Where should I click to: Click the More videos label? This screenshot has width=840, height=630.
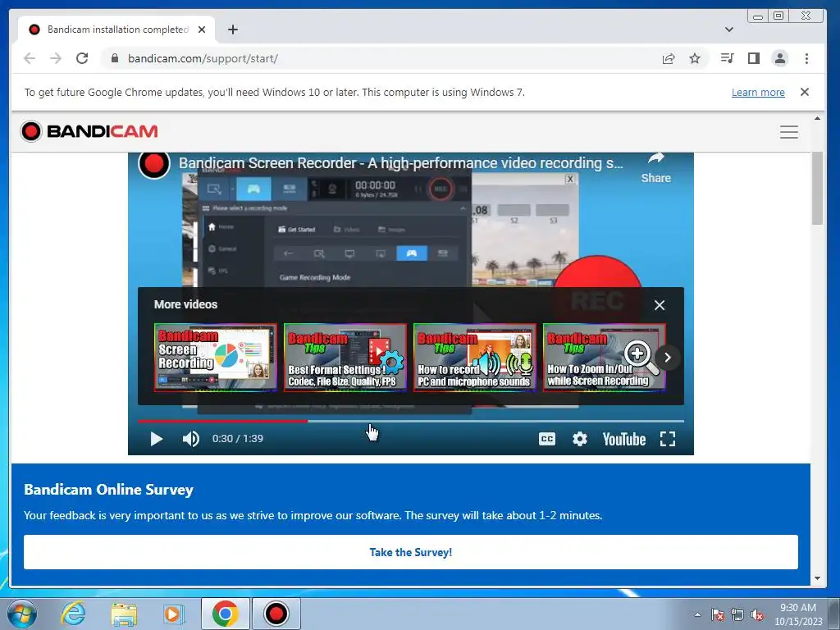coord(186,304)
